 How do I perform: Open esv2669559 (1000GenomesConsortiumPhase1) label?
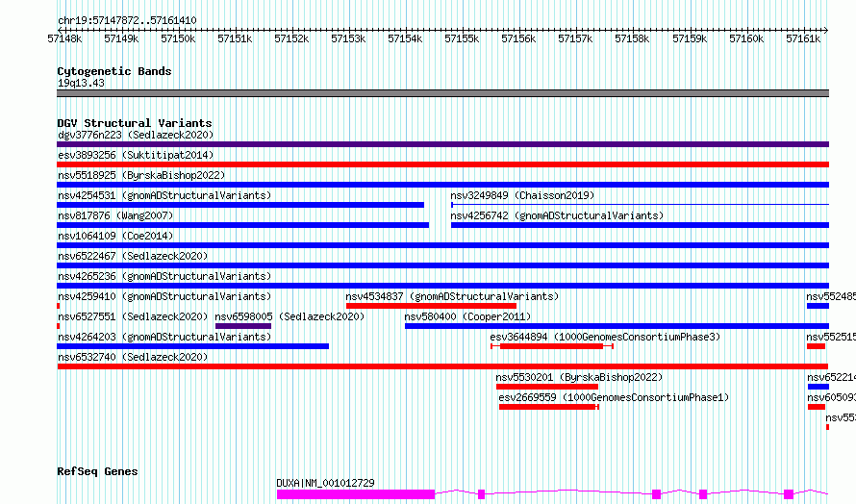coord(614,397)
